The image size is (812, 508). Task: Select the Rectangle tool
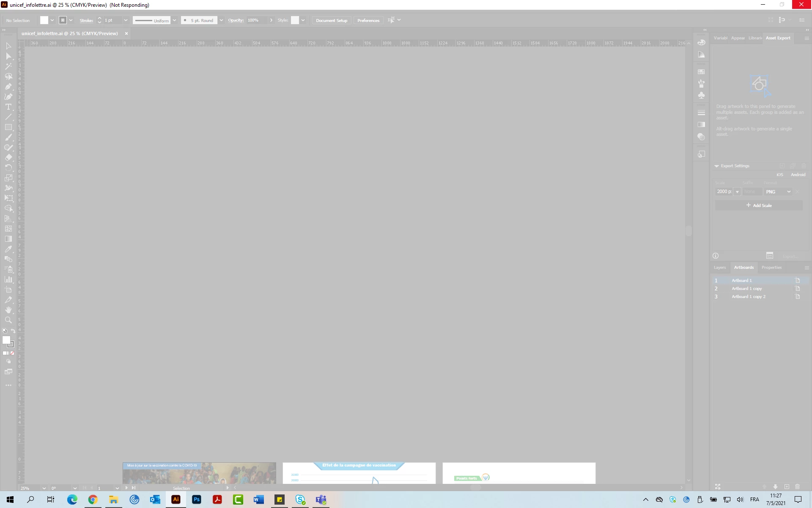click(x=8, y=127)
